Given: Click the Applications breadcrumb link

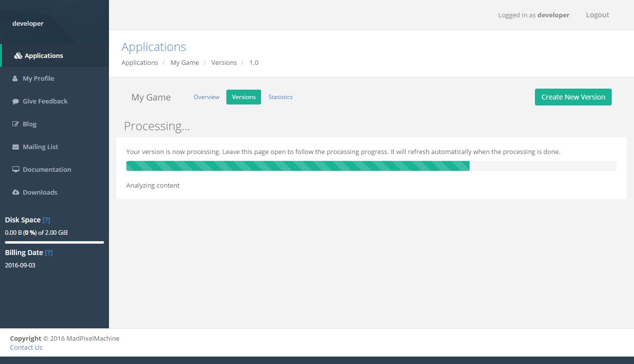Looking at the screenshot, I should click(x=140, y=63).
